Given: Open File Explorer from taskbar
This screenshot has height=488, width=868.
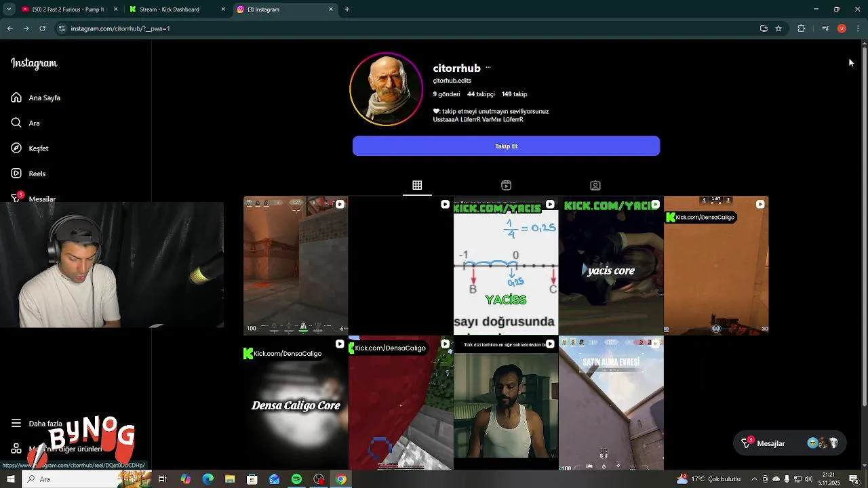Looking at the screenshot, I should [230, 479].
